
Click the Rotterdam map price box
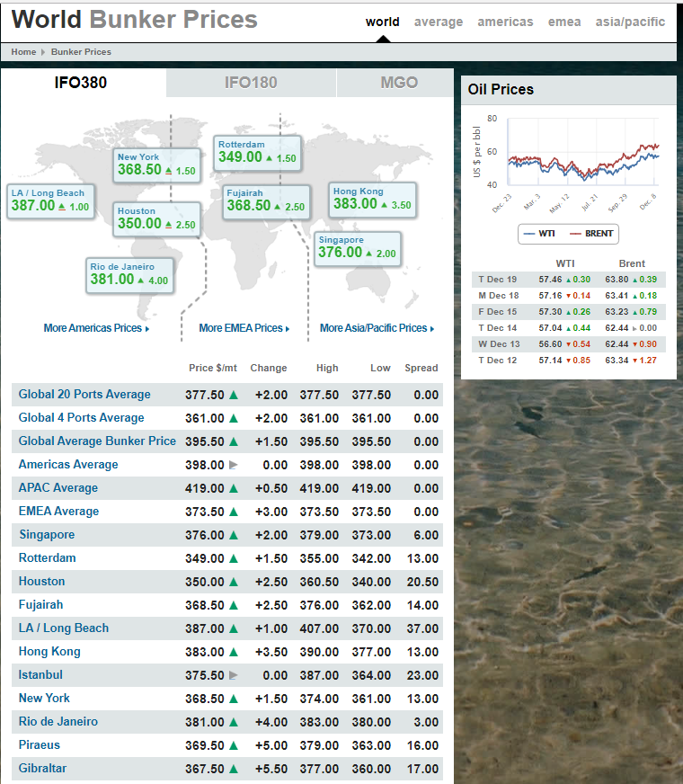[257, 153]
